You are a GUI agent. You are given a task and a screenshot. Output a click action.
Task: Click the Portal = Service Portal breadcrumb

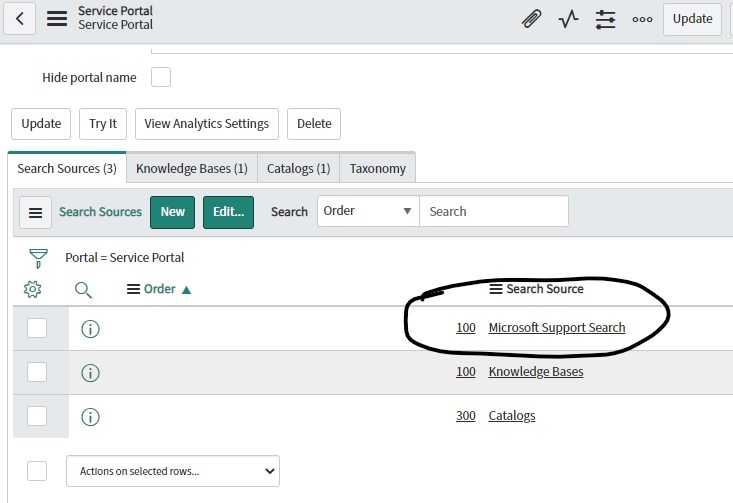tap(124, 258)
